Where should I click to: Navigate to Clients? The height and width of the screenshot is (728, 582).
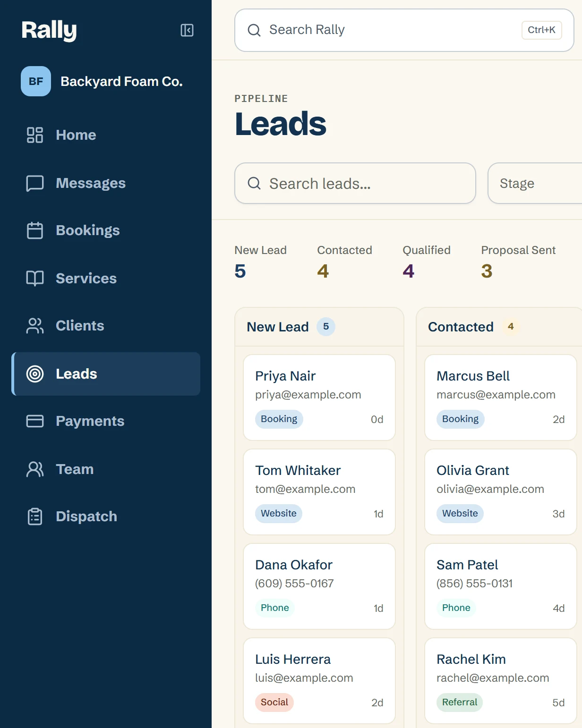click(106, 326)
